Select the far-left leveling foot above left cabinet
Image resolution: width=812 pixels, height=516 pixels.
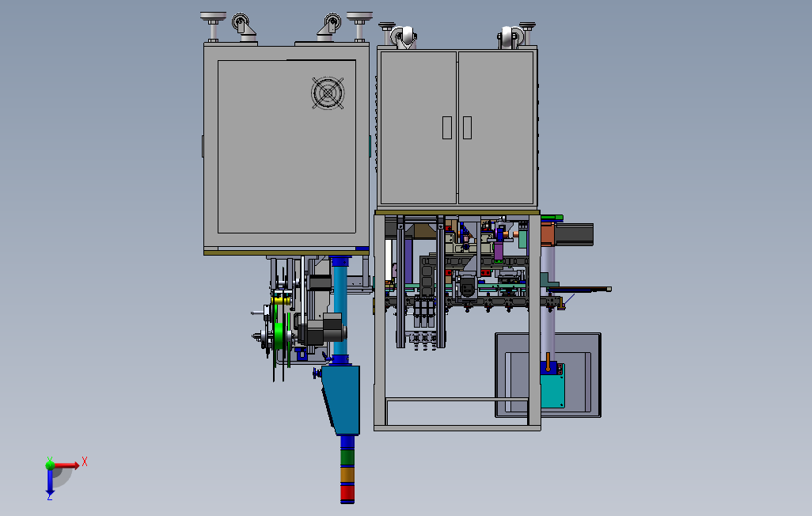point(214,27)
